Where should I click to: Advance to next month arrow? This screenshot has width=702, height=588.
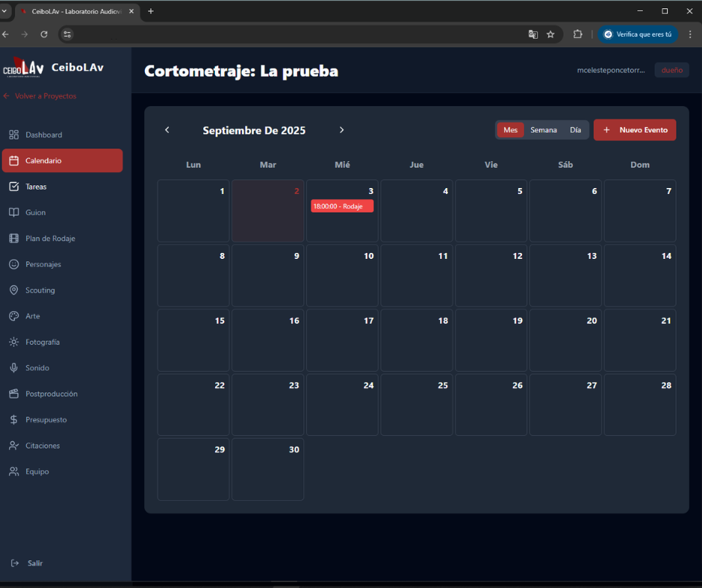point(342,130)
